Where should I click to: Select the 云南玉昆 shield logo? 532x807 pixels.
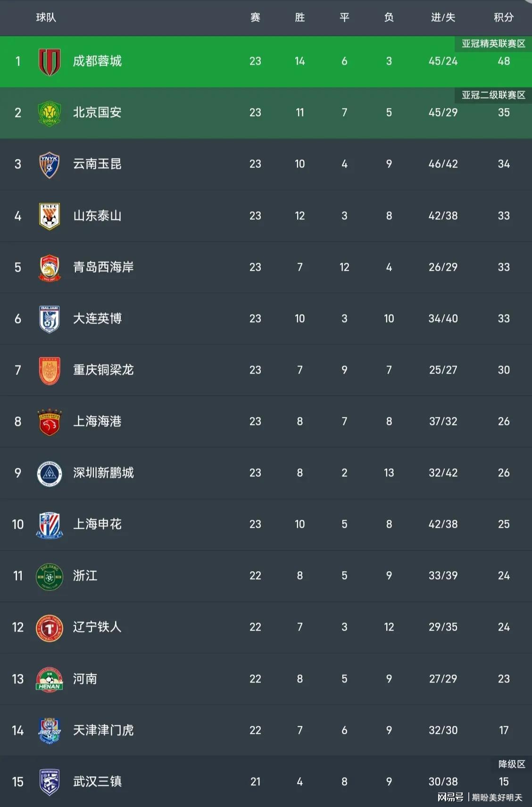coord(50,165)
